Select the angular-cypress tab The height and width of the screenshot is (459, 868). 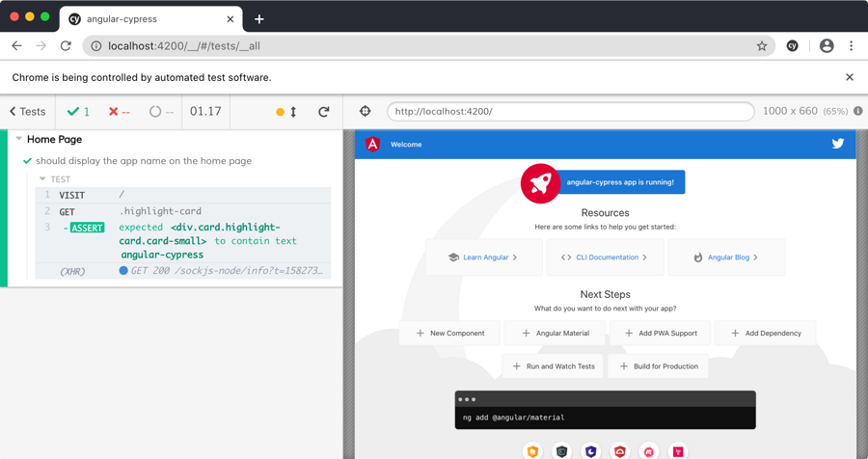(x=150, y=19)
